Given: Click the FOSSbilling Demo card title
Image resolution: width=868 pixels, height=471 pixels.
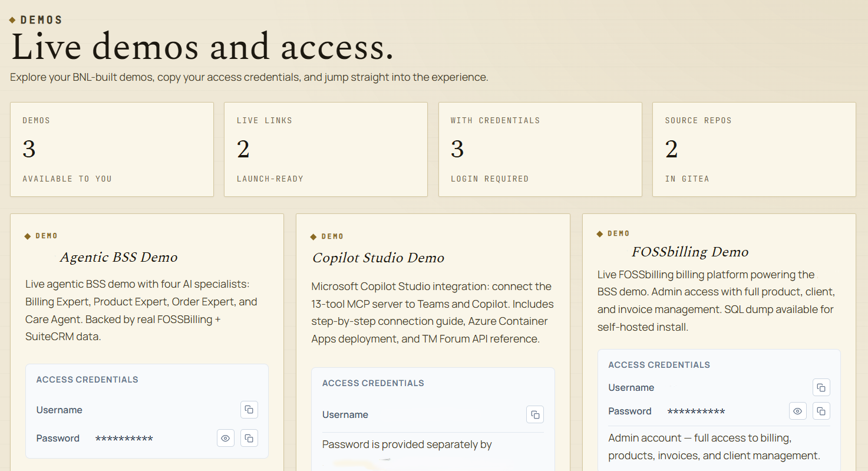Looking at the screenshot, I should pyautogui.click(x=690, y=252).
